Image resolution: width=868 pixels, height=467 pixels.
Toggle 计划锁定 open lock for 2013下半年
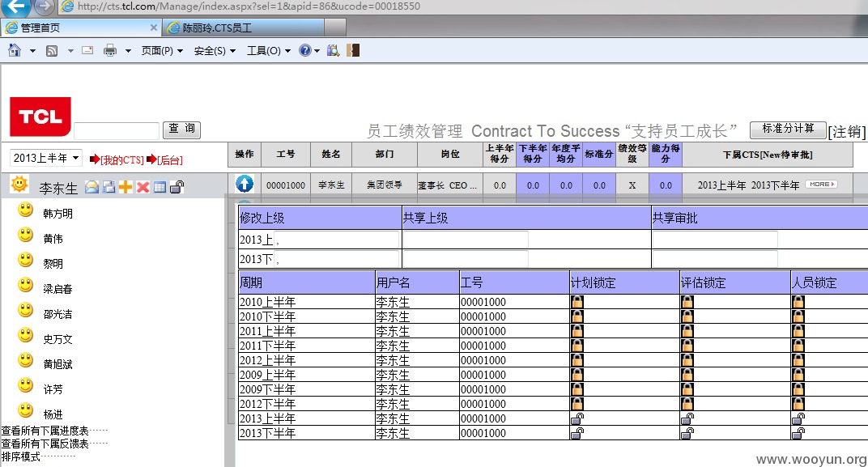[x=577, y=433]
